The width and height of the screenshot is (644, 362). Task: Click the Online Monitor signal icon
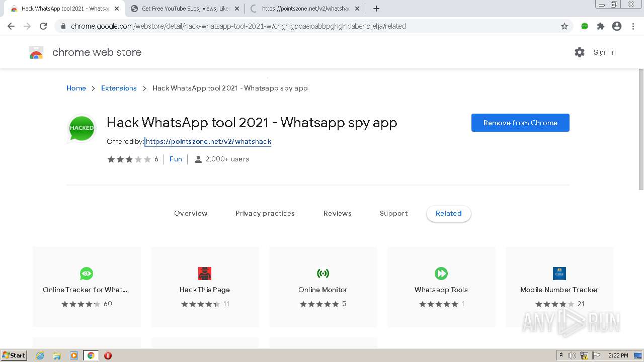[x=323, y=274]
